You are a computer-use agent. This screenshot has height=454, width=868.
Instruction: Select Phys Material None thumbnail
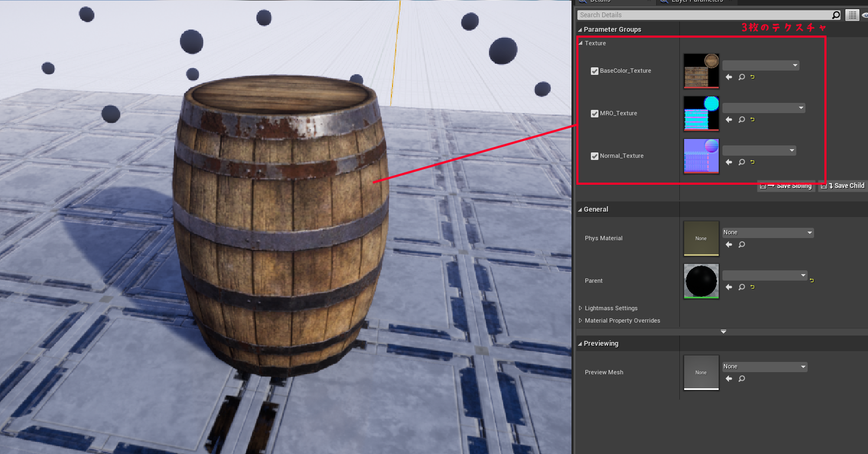click(701, 238)
